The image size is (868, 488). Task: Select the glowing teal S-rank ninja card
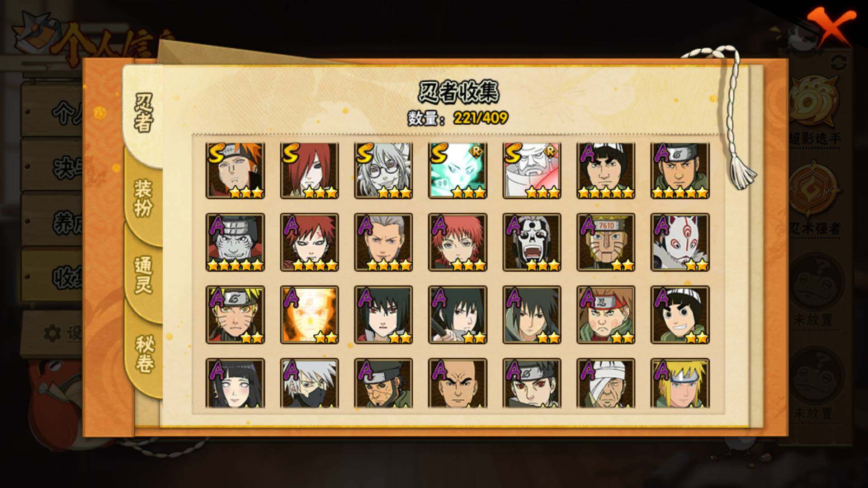click(x=458, y=171)
